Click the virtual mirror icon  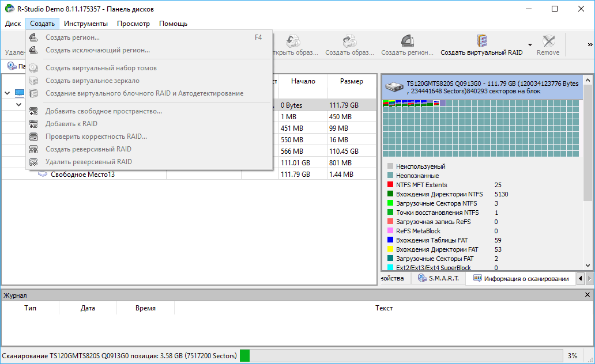click(x=33, y=81)
